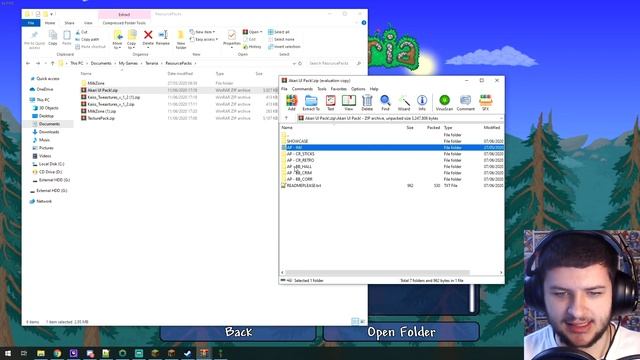Open recent locations dropdown beside Explorer forward arrow
Viewport: 640px width, 360px height.
point(45,63)
